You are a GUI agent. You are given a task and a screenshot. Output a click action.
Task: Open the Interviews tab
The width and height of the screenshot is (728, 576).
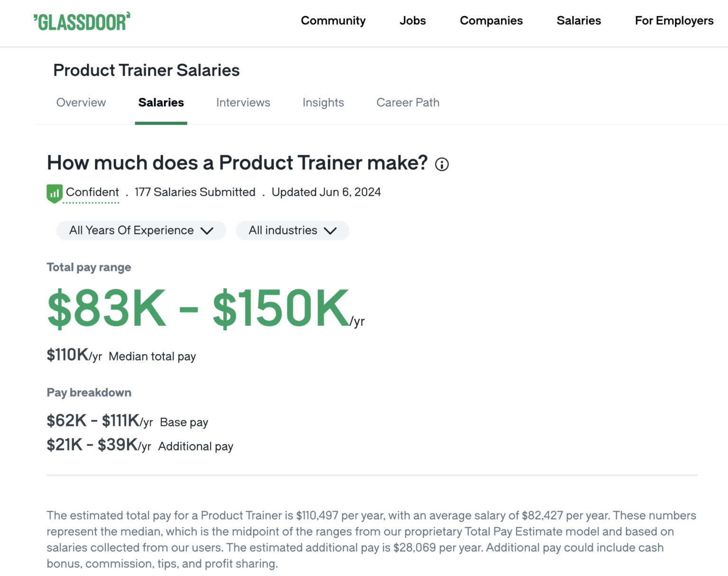(x=243, y=102)
